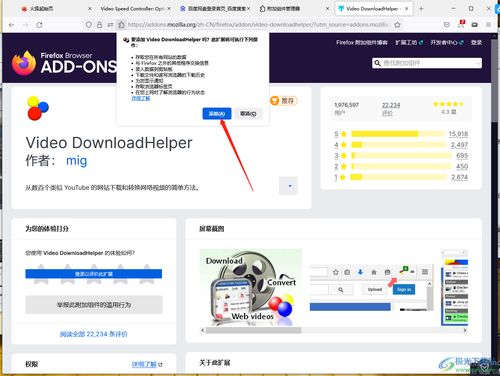The image size is (500, 376).
Task: Open the Pocket save icon in toolbar
Action: (447, 25)
